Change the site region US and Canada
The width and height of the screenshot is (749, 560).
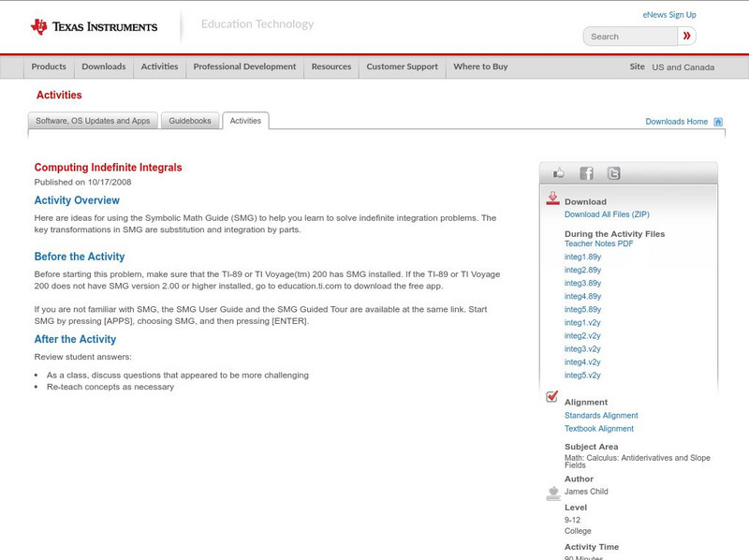tap(683, 67)
